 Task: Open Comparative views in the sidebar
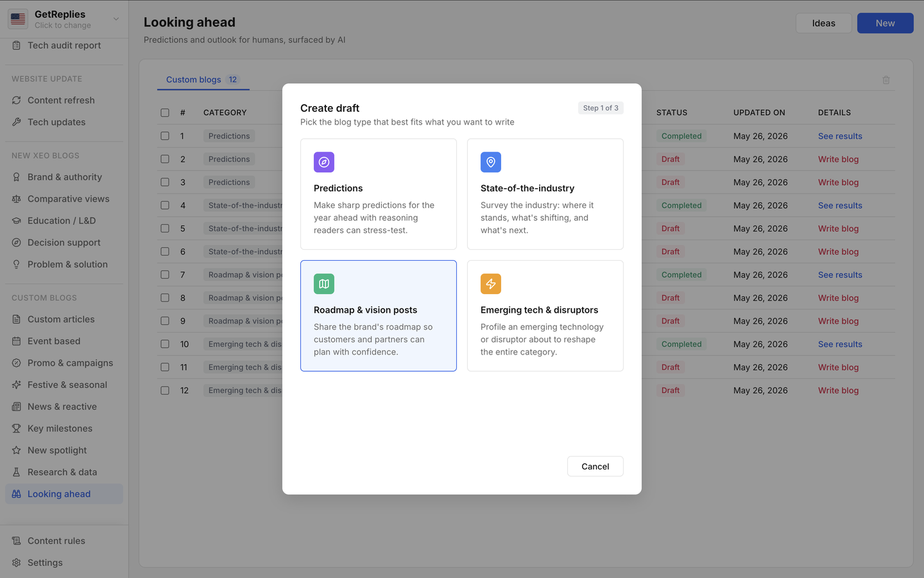point(64,199)
